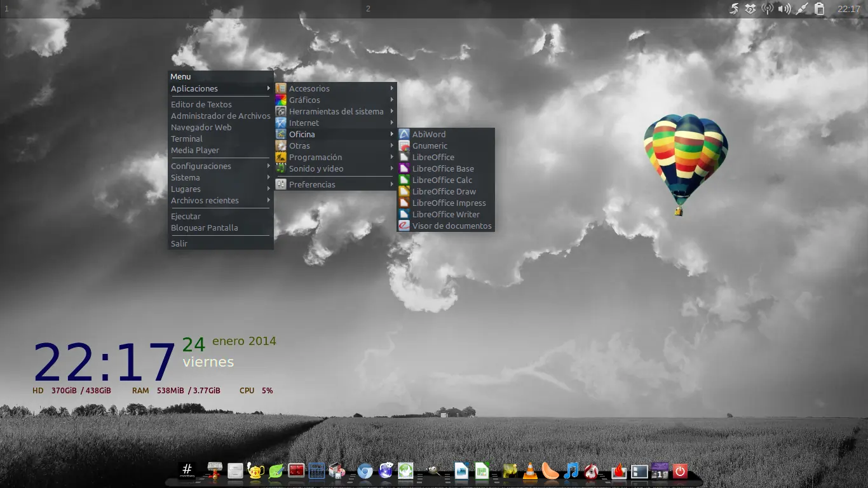Open LibreOffice Impress
Viewport: 868px width, 488px height.
tap(446, 203)
